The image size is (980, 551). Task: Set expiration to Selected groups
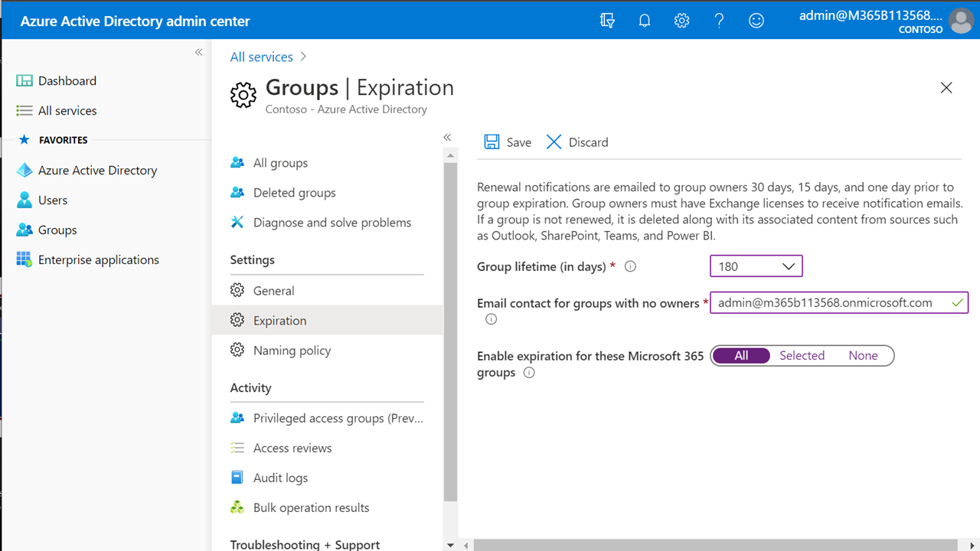[802, 355]
